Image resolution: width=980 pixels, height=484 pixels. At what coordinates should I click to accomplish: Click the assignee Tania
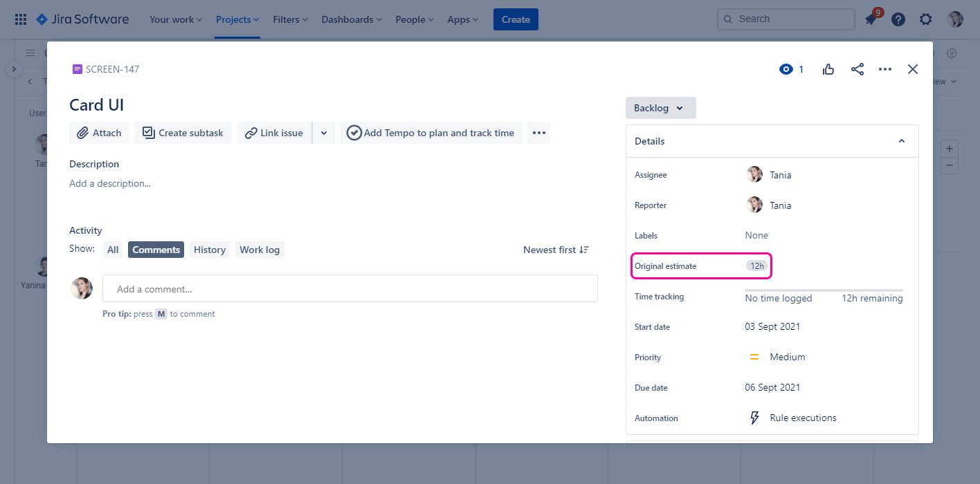(x=769, y=175)
